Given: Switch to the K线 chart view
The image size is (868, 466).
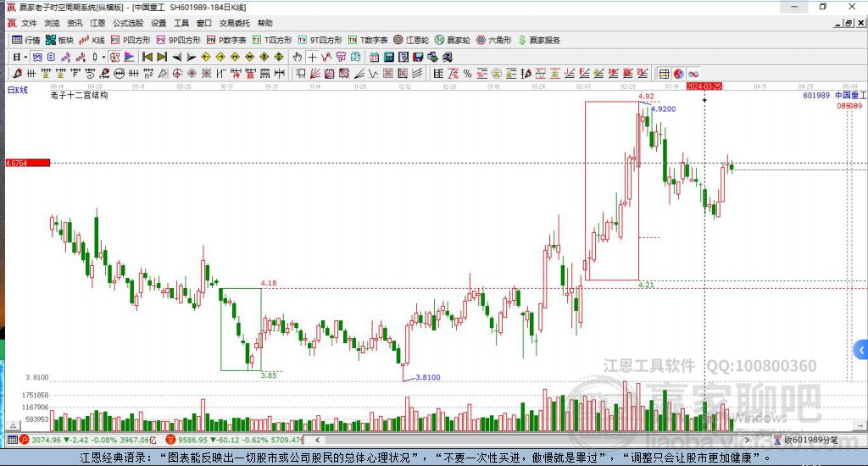Looking at the screenshot, I should [92, 40].
